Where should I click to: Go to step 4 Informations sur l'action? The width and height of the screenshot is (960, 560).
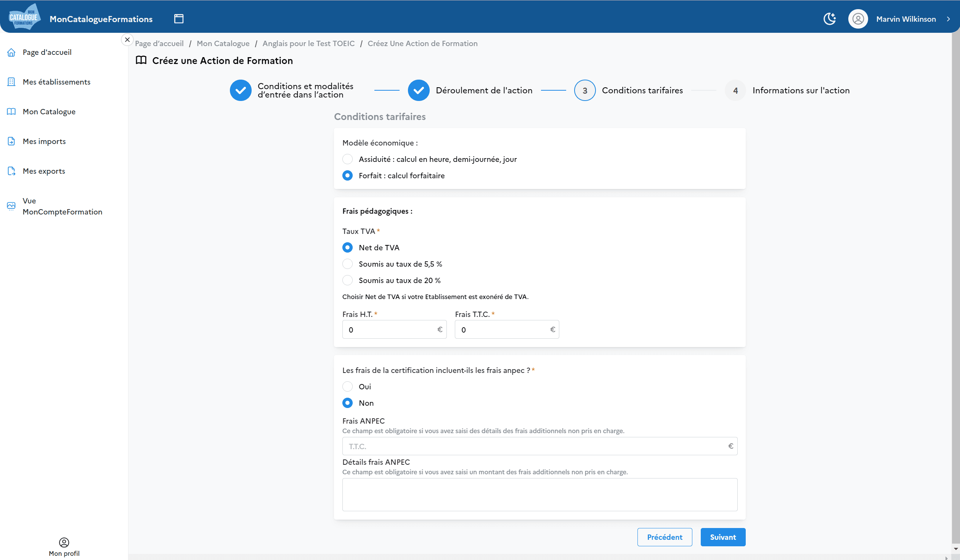735,91
